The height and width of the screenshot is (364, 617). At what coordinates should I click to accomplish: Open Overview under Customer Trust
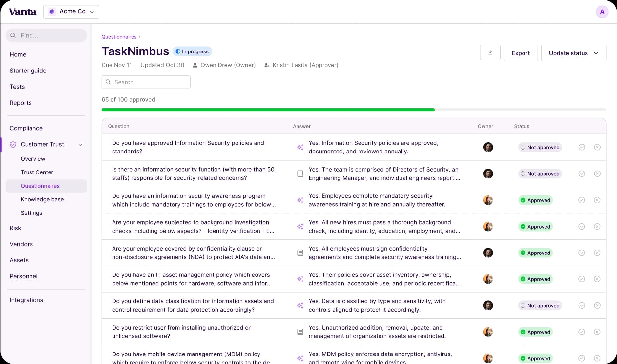coord(33,159)
